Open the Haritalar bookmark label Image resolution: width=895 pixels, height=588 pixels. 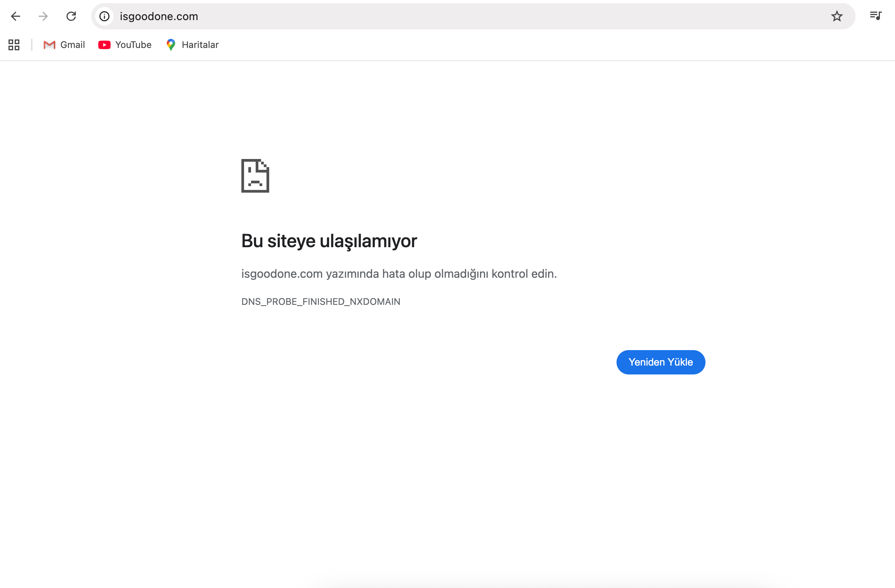pos(200,45)
